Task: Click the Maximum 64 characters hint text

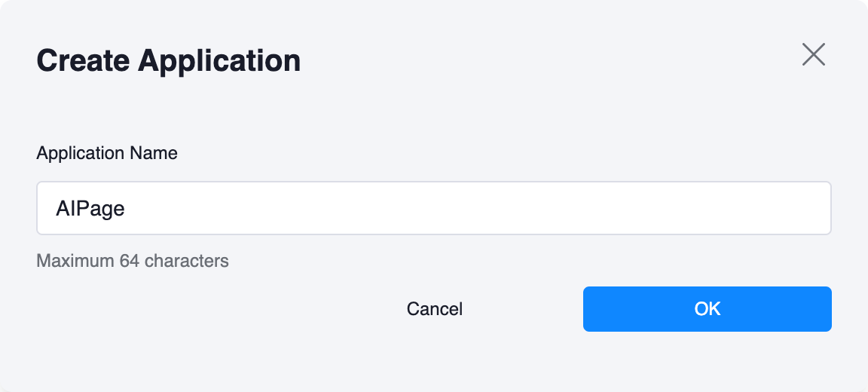Action: pyautogui.click(x=133, y=262)
